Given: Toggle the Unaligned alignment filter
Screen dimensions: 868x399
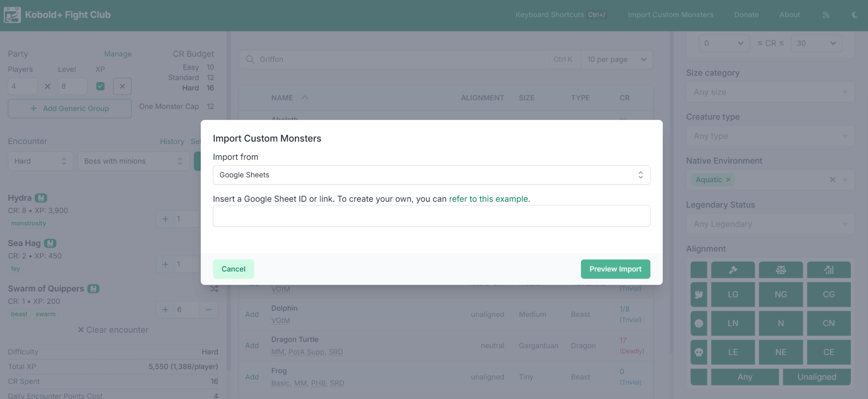Looking at the screenshot, I should tap(816, 377).
